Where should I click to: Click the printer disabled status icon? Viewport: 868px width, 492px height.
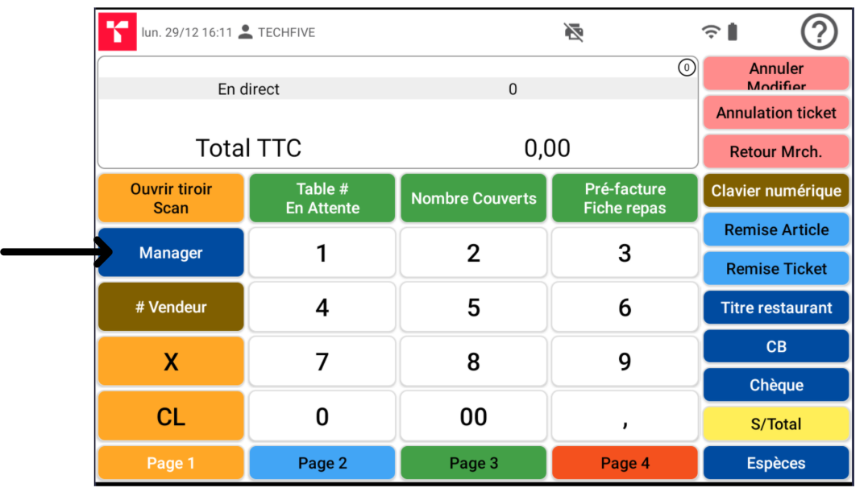(573, 32)
